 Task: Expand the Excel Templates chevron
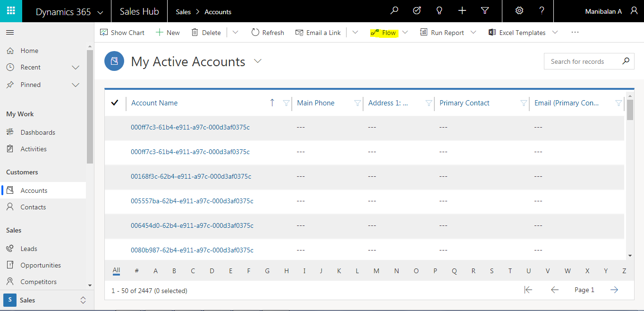pyautogui.click(x=555, y=32)
